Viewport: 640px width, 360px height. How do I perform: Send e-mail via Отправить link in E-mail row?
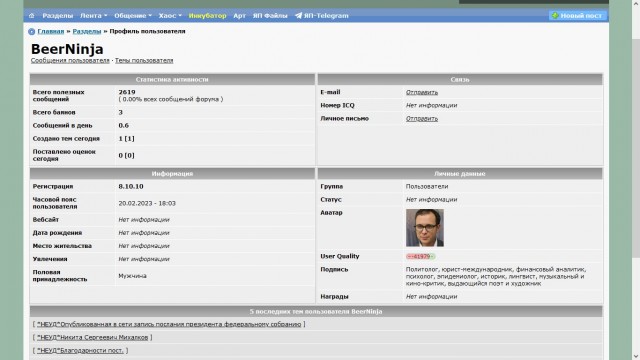422,92
